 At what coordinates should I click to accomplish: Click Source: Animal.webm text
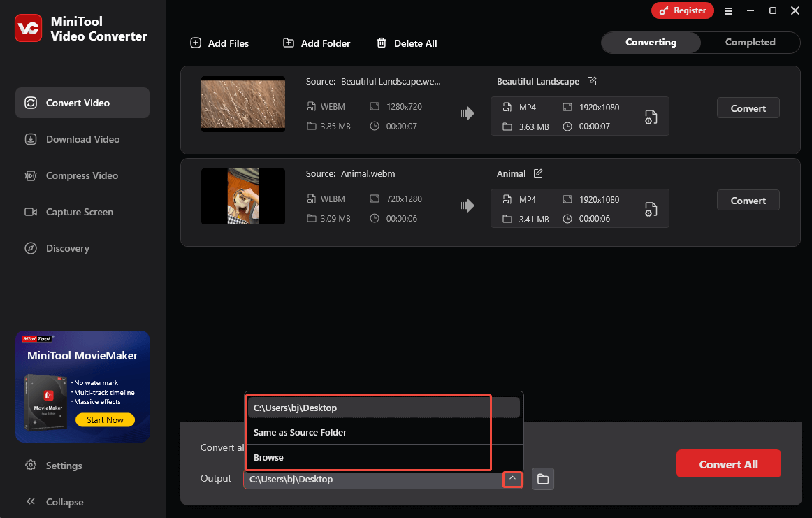[x=350, y=173]
